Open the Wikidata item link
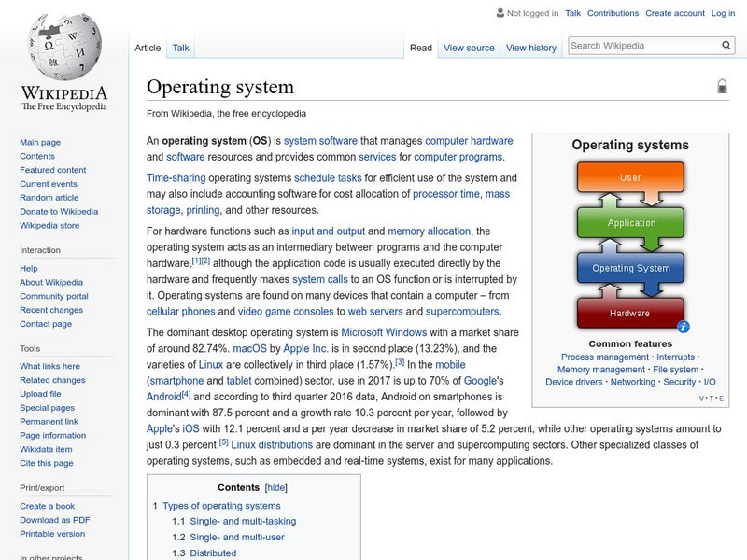 (x=46, y=449)
